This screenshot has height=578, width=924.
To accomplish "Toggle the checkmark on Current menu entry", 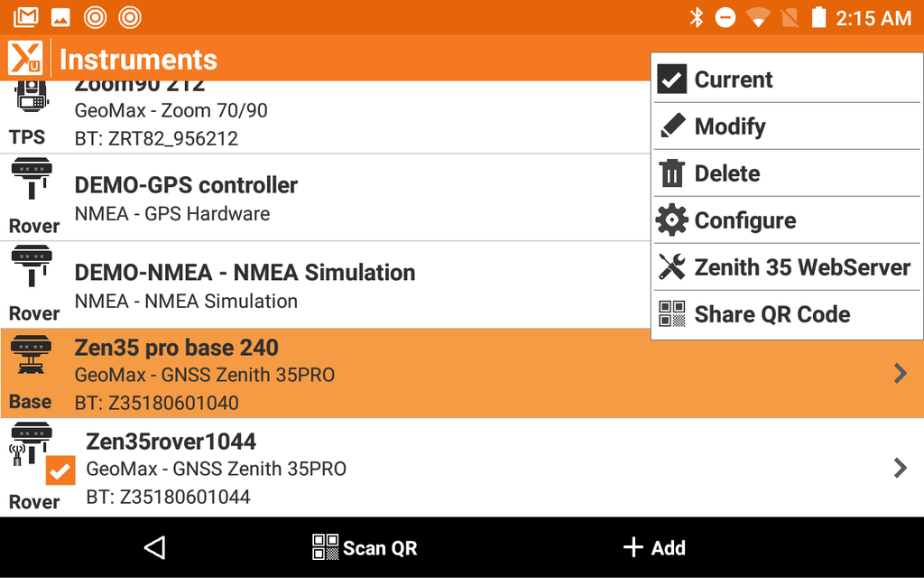I will click(x=672, y=79).
